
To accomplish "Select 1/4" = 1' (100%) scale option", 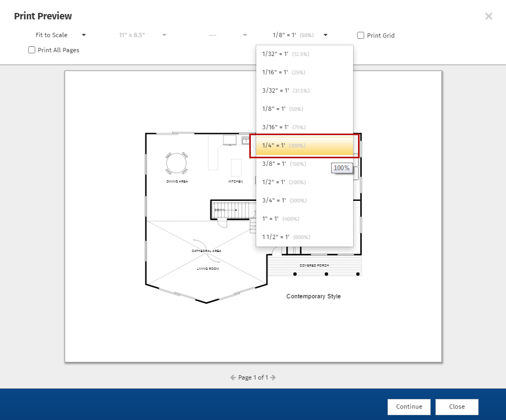I will point(304,146).
